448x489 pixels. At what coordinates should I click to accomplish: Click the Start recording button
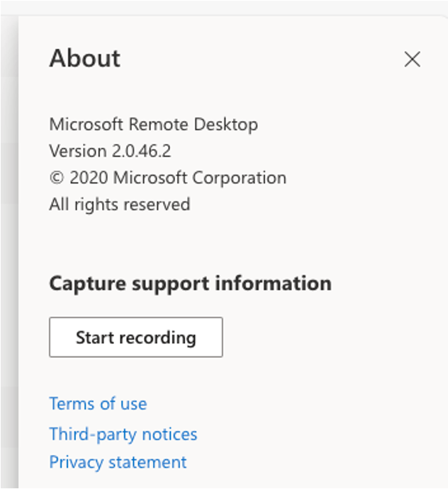click(136, 337)
